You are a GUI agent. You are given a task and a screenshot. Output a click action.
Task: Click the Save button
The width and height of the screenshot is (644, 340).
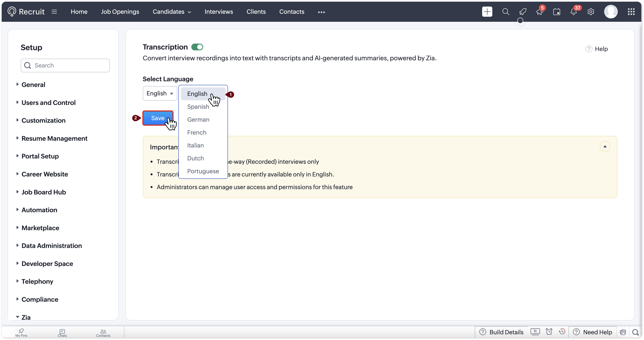158,118
